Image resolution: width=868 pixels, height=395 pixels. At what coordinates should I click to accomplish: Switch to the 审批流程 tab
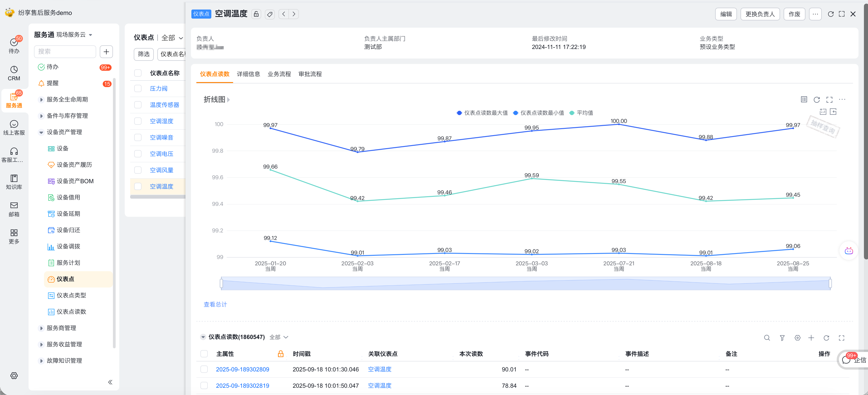coord(310,74)
